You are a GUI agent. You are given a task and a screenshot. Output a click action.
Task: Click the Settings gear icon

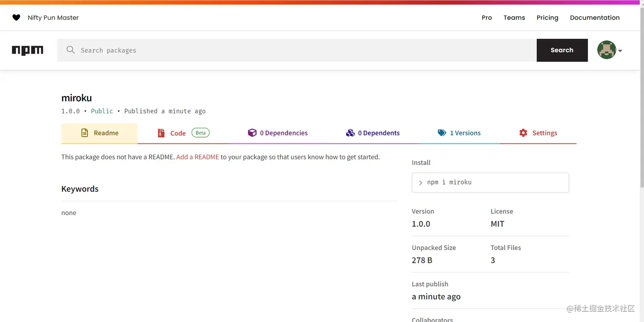(x=523, y=133)
